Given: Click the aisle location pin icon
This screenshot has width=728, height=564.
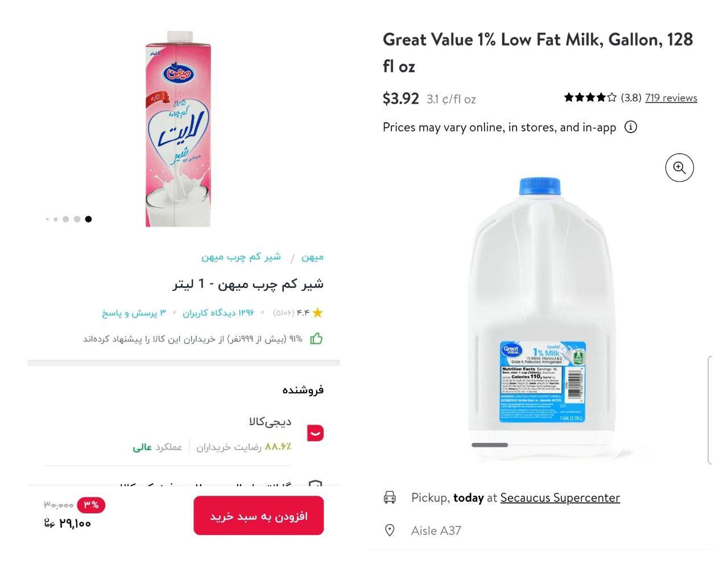Looking at the screenshot, I should pos(390,530).
